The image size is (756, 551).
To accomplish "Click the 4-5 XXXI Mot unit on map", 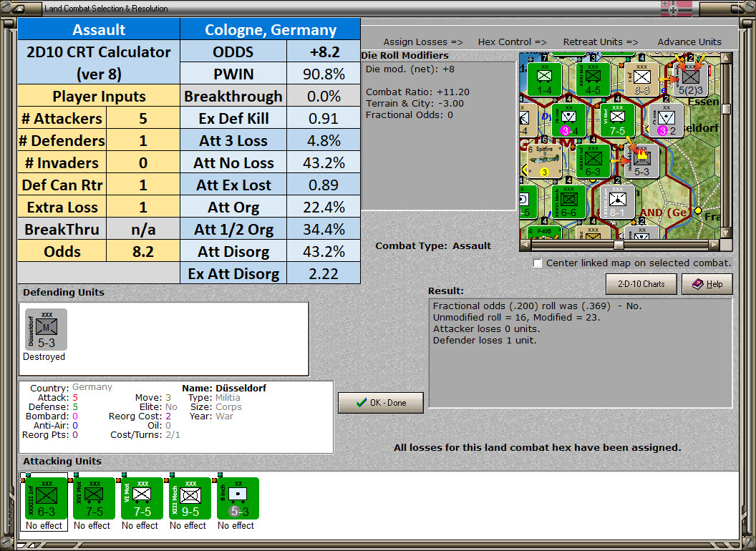I will coord(593,79).
